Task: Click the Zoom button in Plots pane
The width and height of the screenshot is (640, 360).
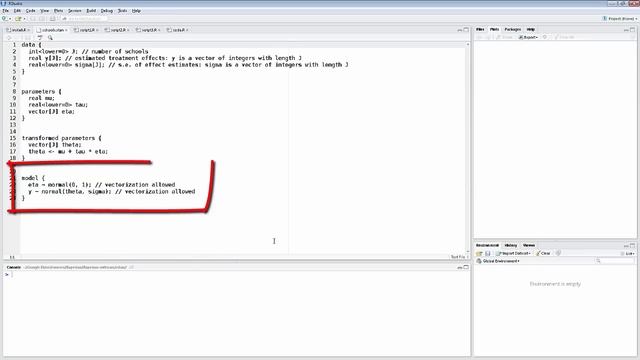Action: point(504,37)
